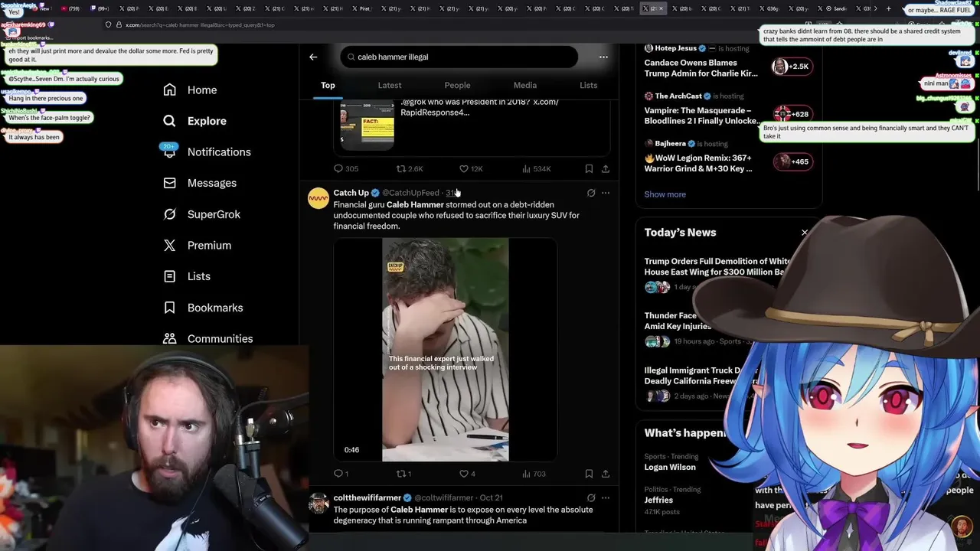Click the search box with caleb hammer illegal
This screenshot has width=980, height=551.
click(459, 57)
